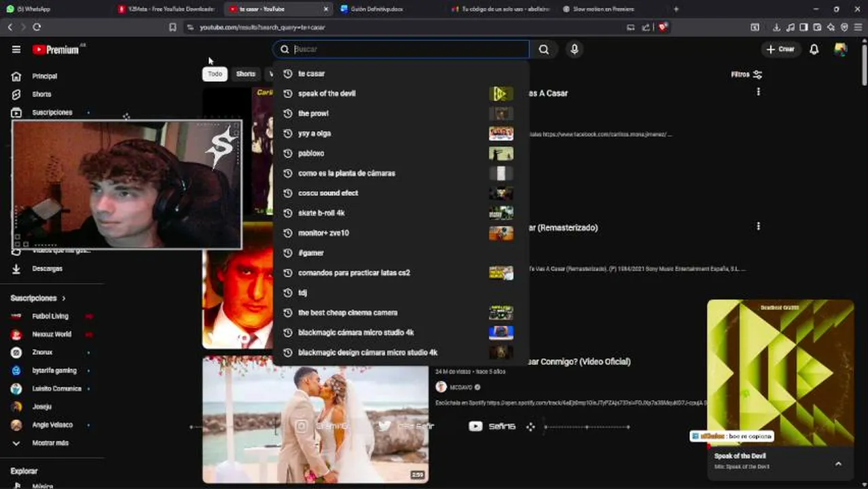The height and width of the screenshot is (489, 868).
Task: Pick the "monitor+ zve10" suggestion
Action: (401, 233)
